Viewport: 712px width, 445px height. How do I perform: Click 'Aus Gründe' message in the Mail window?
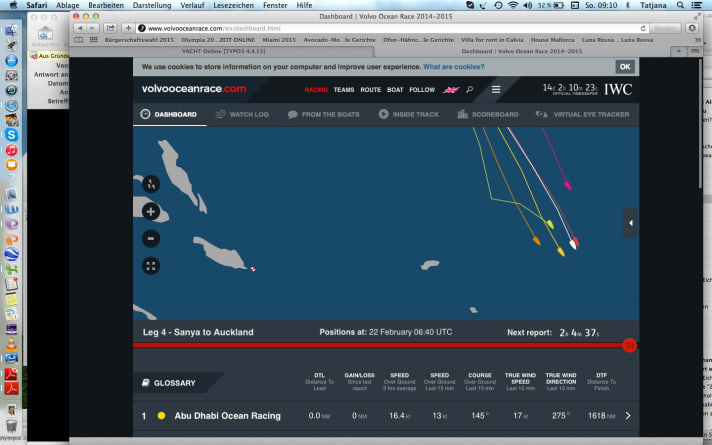[49, 56]
